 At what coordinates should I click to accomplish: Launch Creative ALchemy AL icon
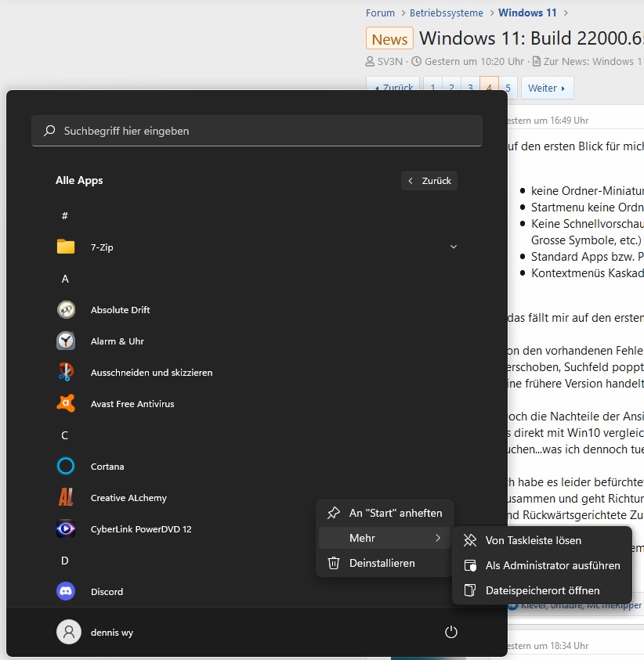(66, 497)
